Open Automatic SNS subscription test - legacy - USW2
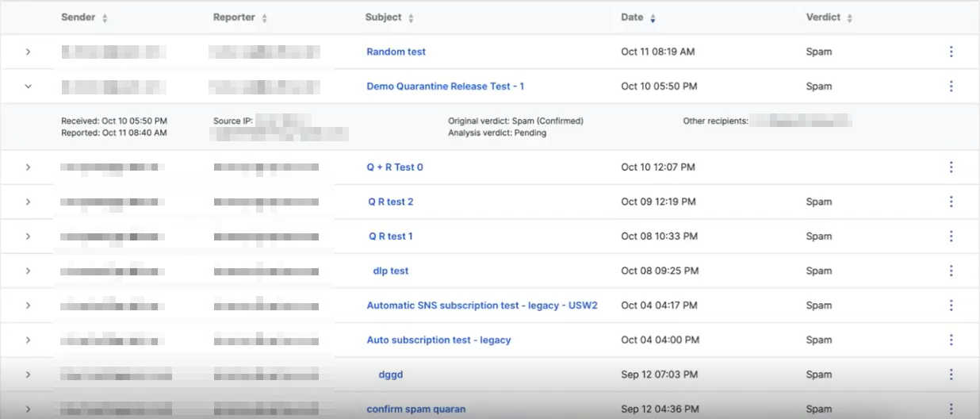The image size is (980, 419). point(481,306)
